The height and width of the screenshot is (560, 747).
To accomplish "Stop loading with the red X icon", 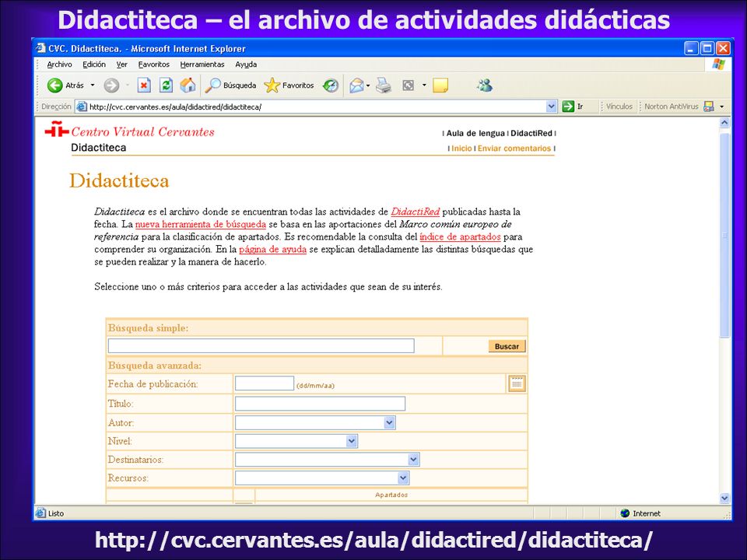I will tap(144, 86).
